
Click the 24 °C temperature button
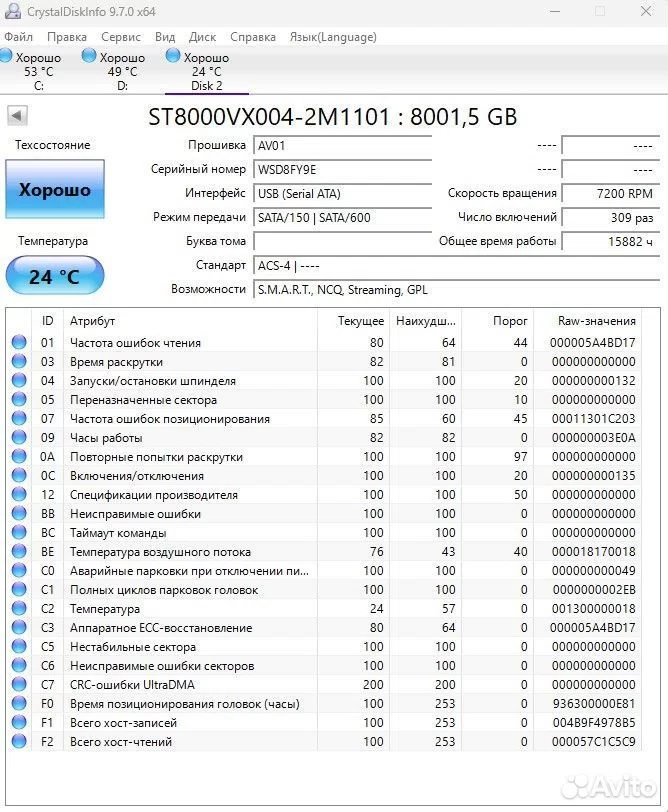tap(55, 276)
